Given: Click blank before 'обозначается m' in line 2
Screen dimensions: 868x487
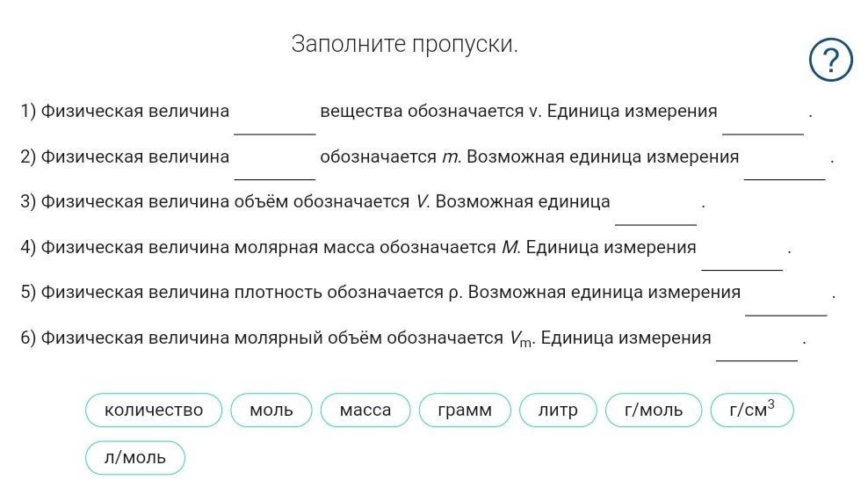Looking at the screenshot, I should (x=275, y=163).
